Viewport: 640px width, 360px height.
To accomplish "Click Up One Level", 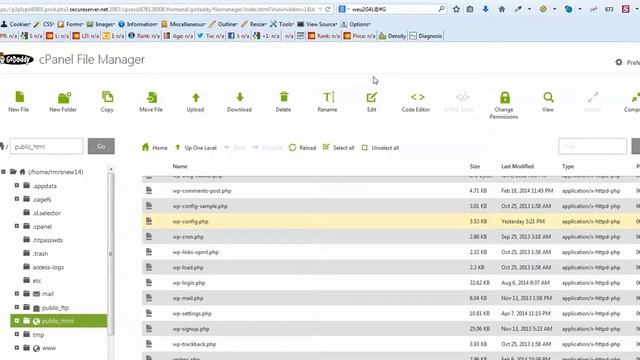I will point(196,148).
